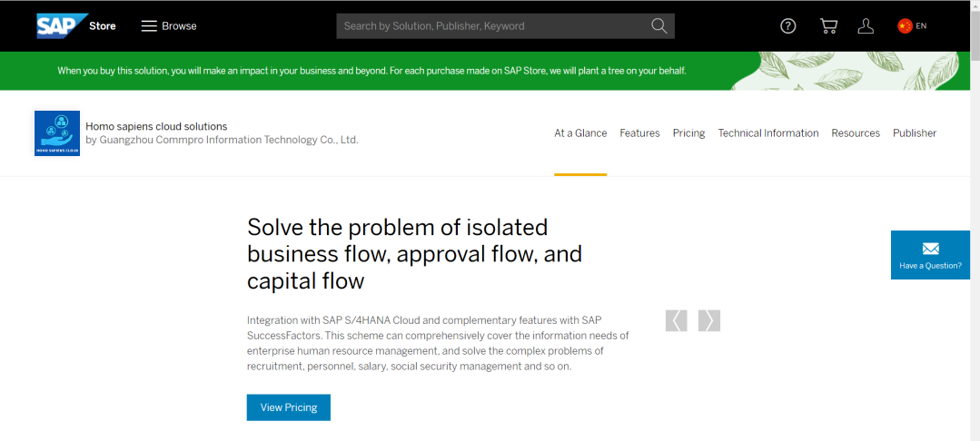Viewport: 980px width, 441px height.
Task: Select the Pricing tab
Action: tap(688, 133)
